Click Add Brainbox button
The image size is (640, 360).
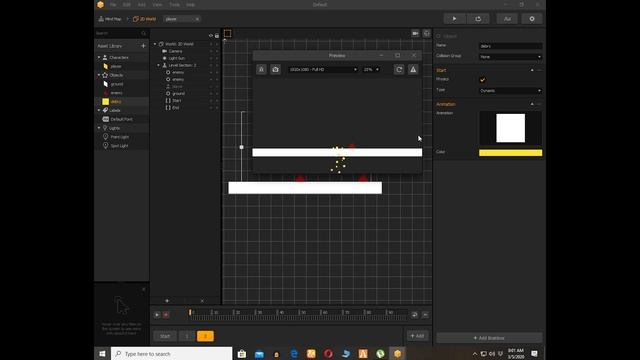tap(489, 338)
